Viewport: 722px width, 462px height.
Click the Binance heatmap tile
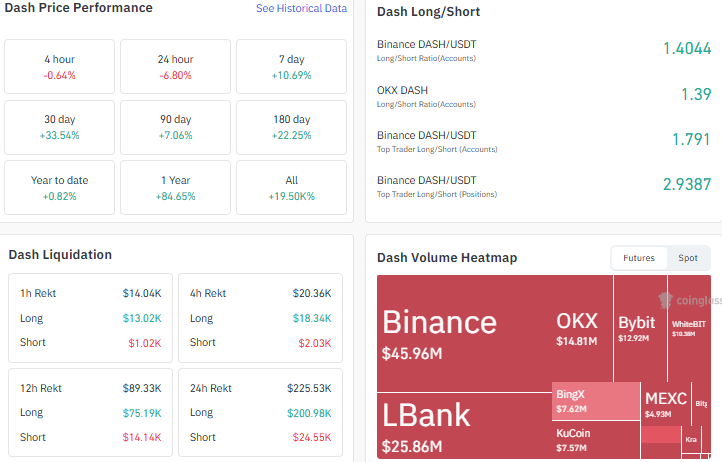[x=465, y=333]
